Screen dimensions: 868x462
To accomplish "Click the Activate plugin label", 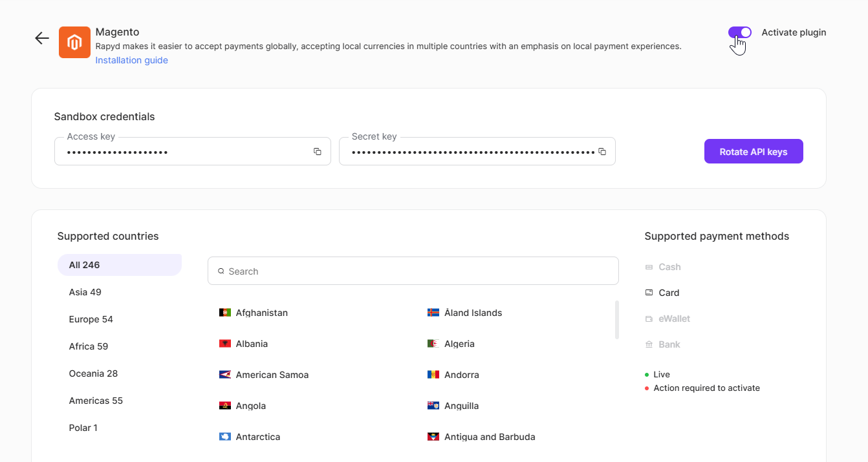I will [794, 32].
